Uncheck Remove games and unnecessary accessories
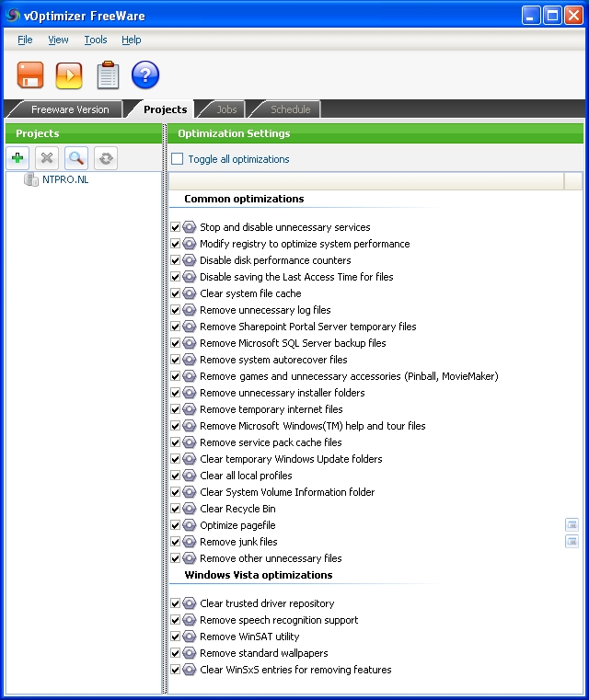This screenshot has height=700, width=589. (176, 376)
